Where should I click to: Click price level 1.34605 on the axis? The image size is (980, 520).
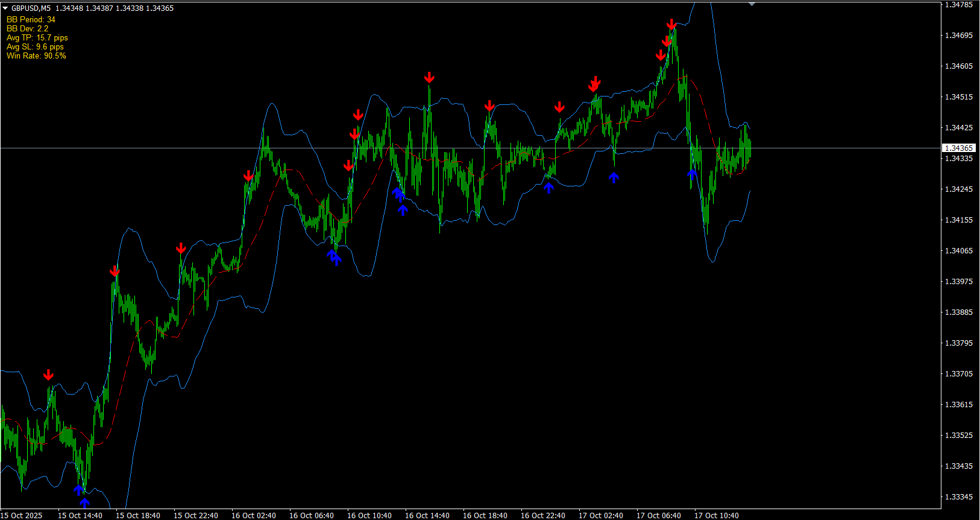coord(958,66)
